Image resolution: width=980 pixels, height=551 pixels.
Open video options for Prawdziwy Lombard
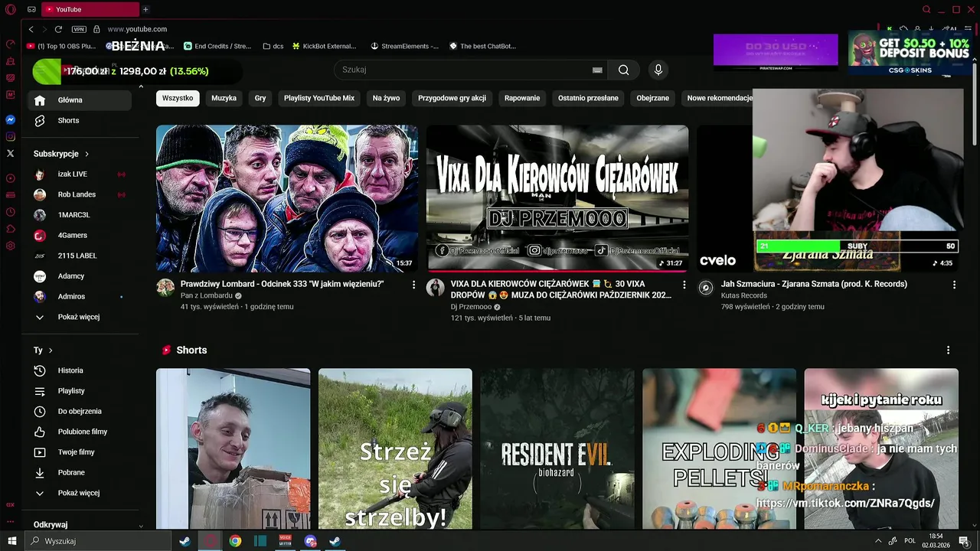tap(414, 285)
